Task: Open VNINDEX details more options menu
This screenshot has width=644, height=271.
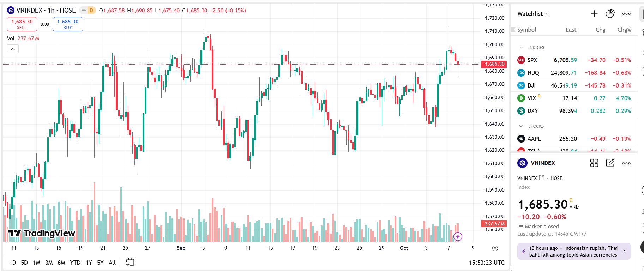Action: pyautogui.click(x=626, y=163)
